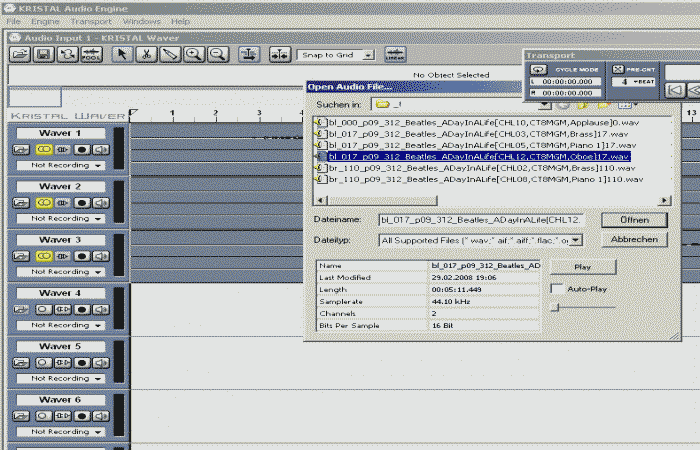Click the zoom out magnifier tool
Viewport: 700px width, 450px height.
pyautogui.click(x=217, y=54)
